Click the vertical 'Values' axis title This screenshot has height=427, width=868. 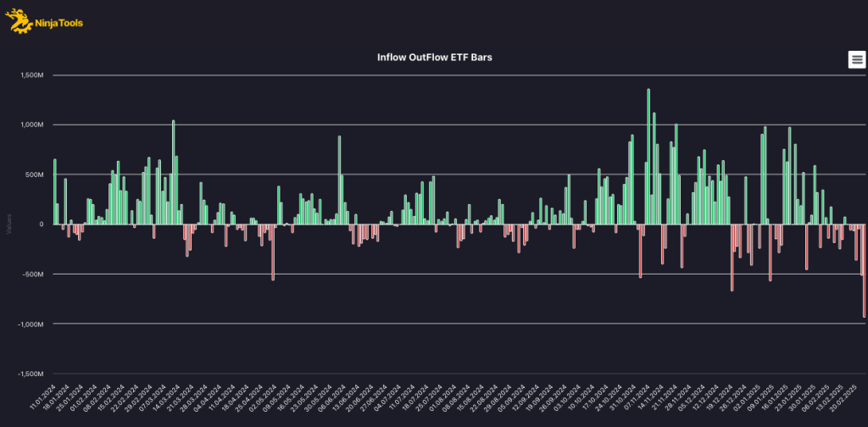point(9,225)
